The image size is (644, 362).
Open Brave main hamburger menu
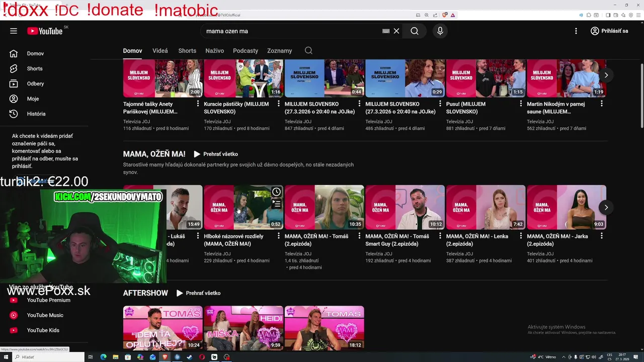637,15
